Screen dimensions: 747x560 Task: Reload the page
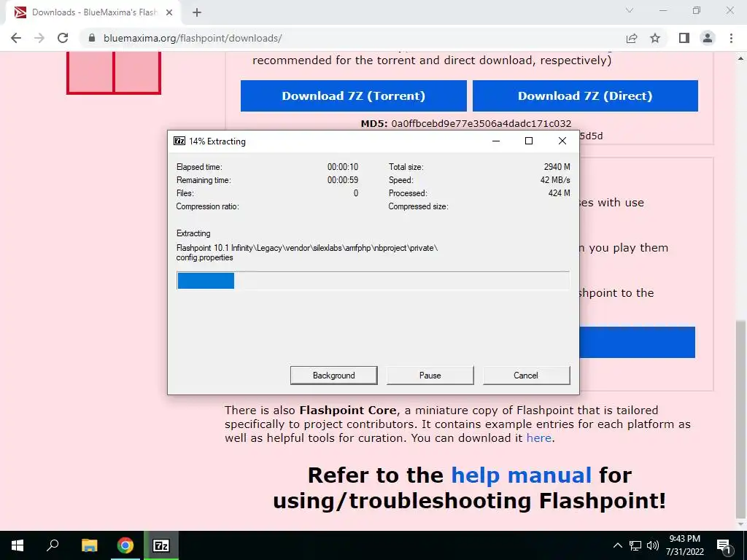63,38
